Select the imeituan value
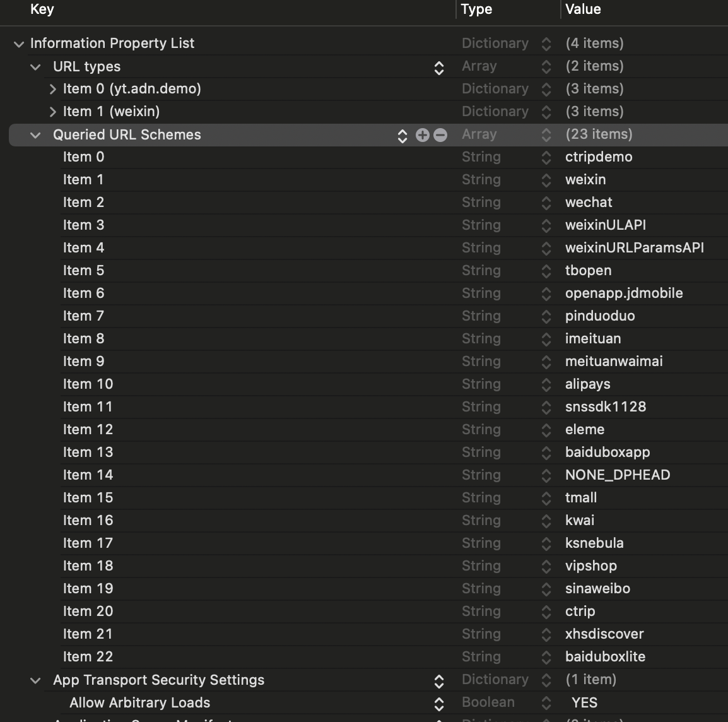This screenshot has width=728, height=722. click(593, 339)
